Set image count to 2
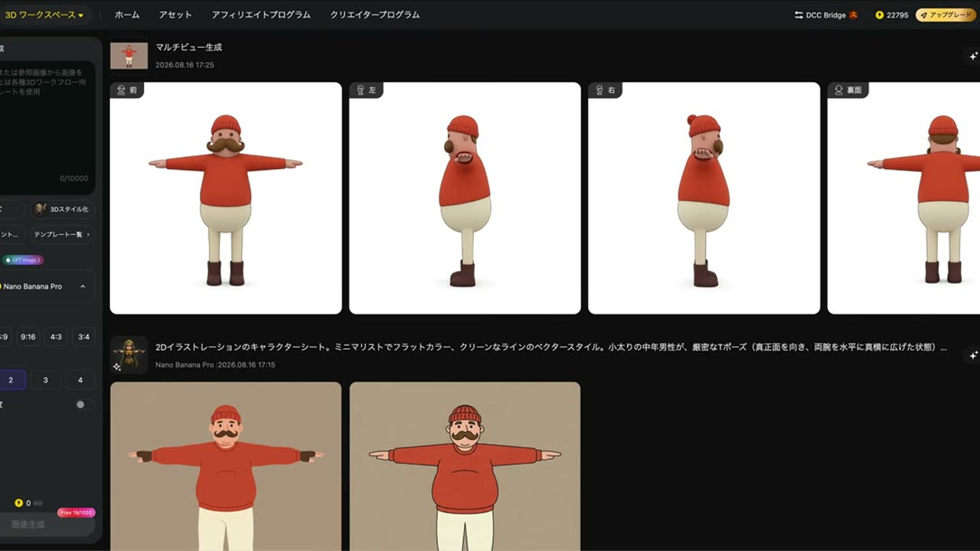The width and height of the screenshot is (980, 551). (x=11, y=380)
